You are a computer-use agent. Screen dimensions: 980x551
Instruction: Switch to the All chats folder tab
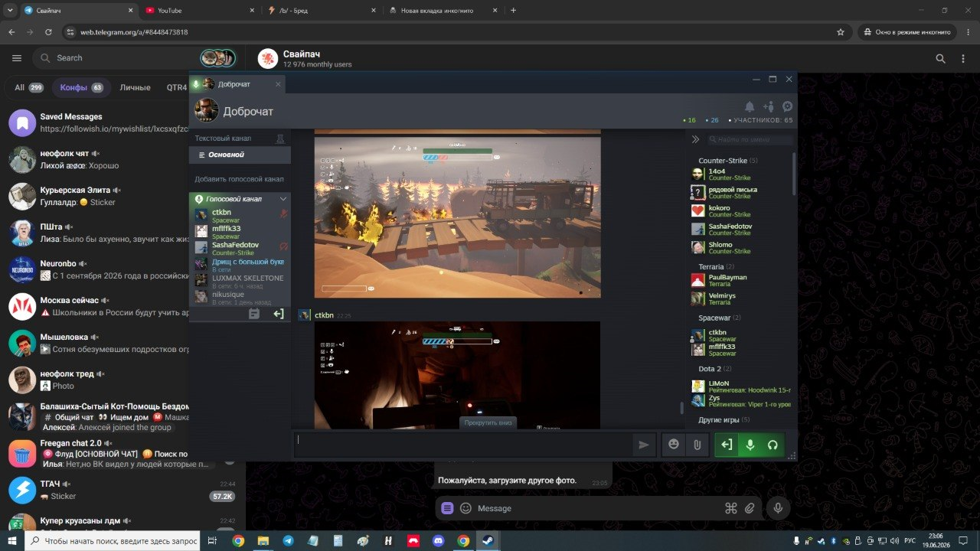coord(29,87)
